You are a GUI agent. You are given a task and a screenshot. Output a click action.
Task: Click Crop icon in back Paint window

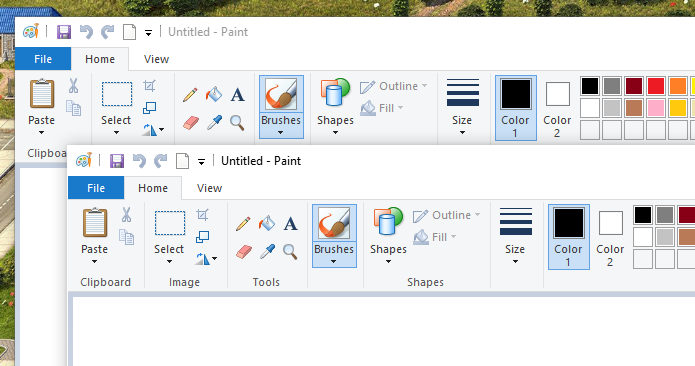[150, 86]
